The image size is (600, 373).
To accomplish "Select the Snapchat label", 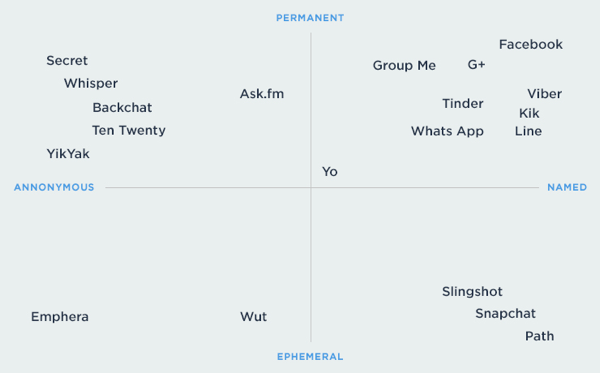I will click(x=505, y=314).
